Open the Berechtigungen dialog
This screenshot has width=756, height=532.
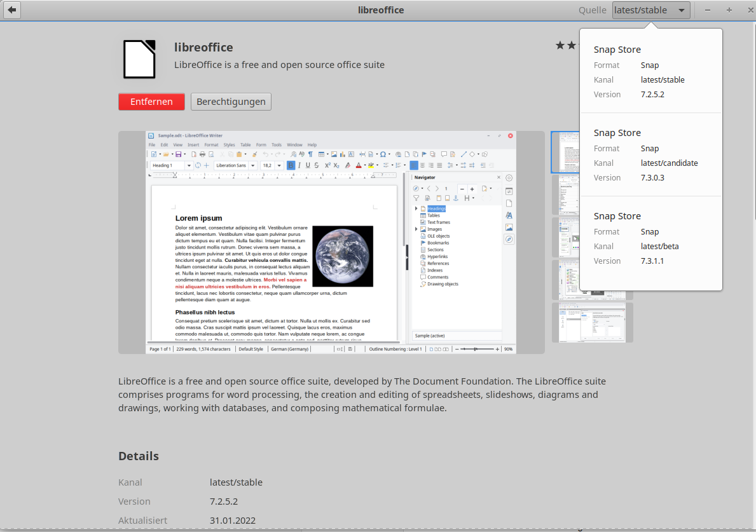(231, 102)
